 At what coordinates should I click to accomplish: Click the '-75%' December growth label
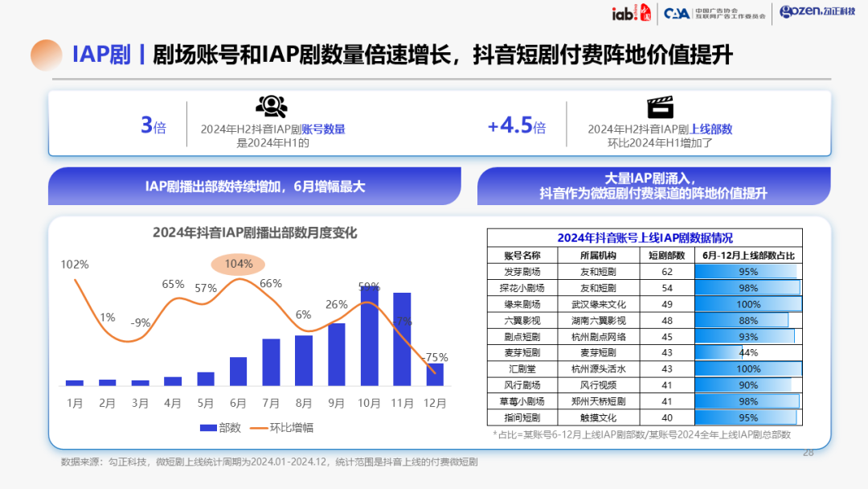pyautogui.click(x=435, y=358)
